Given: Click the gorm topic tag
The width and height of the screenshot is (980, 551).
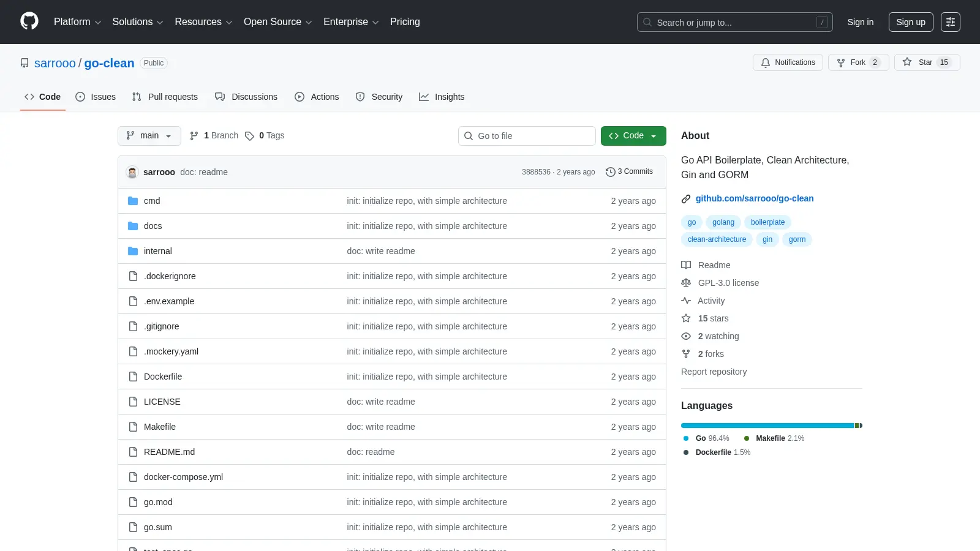Looking at the screenshot, I should [x=797, y=239].
